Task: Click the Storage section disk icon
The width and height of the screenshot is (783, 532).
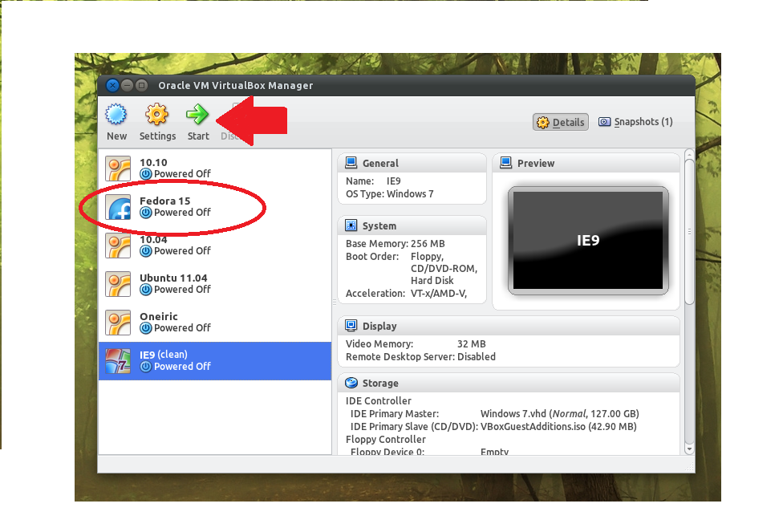Action: [x=351, y=383]
